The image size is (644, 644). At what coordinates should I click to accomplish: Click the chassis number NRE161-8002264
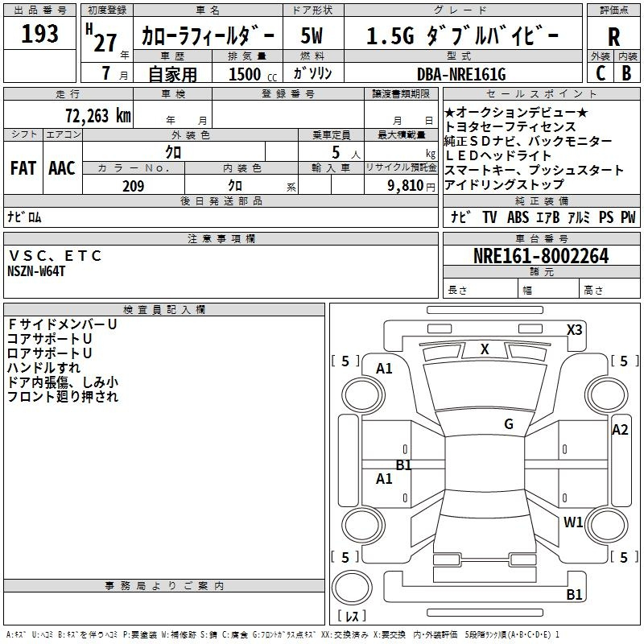pos(541,257)
